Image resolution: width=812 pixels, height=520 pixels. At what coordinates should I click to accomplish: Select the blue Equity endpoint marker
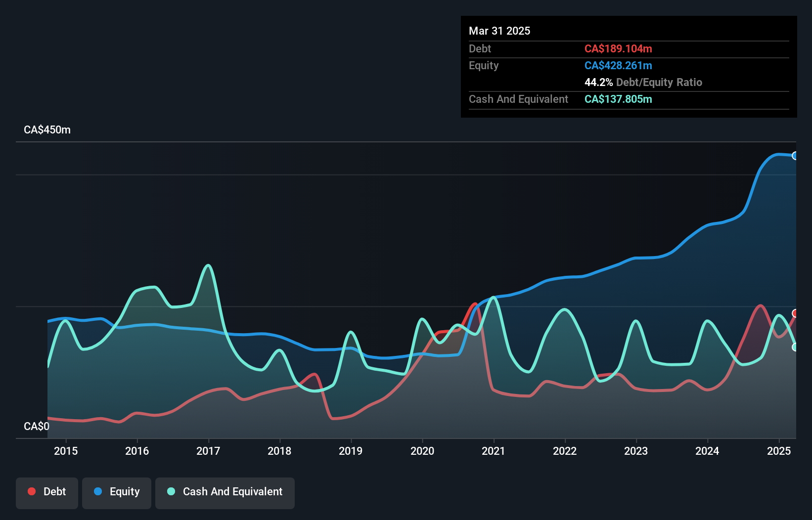795,156
